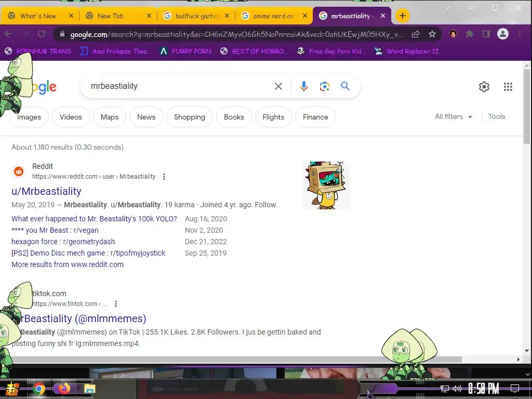Clear the search box with the X

[x=278, y=87]
